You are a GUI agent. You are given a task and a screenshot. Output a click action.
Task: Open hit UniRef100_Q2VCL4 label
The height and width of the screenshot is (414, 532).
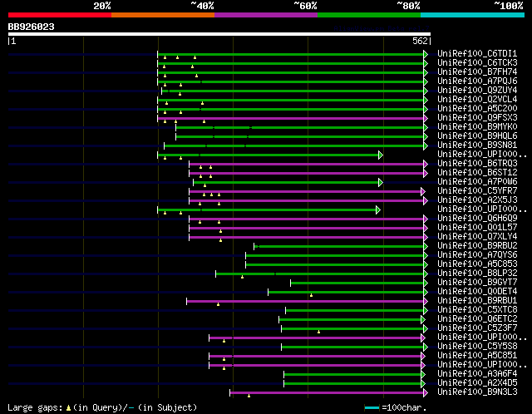[x=477, y=99]
